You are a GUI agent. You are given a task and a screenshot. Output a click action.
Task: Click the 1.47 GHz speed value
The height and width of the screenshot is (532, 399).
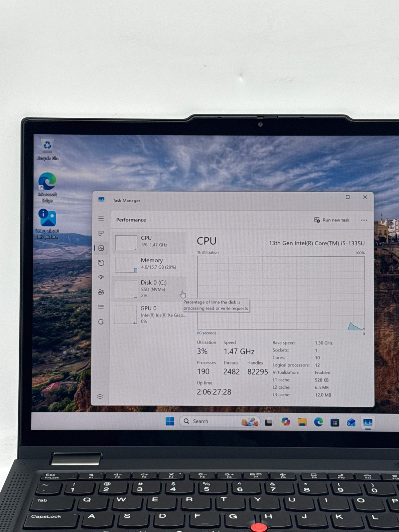239,351
